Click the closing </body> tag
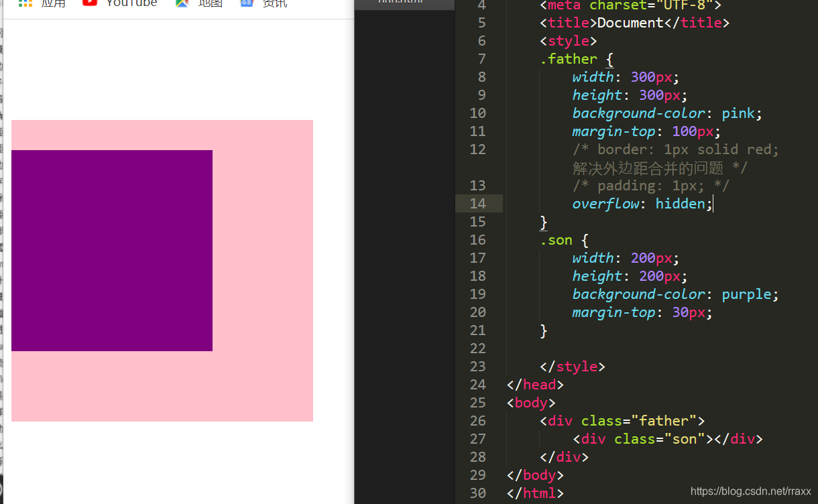818x504 pixels. pyautogui.click(x=535, y=475)
